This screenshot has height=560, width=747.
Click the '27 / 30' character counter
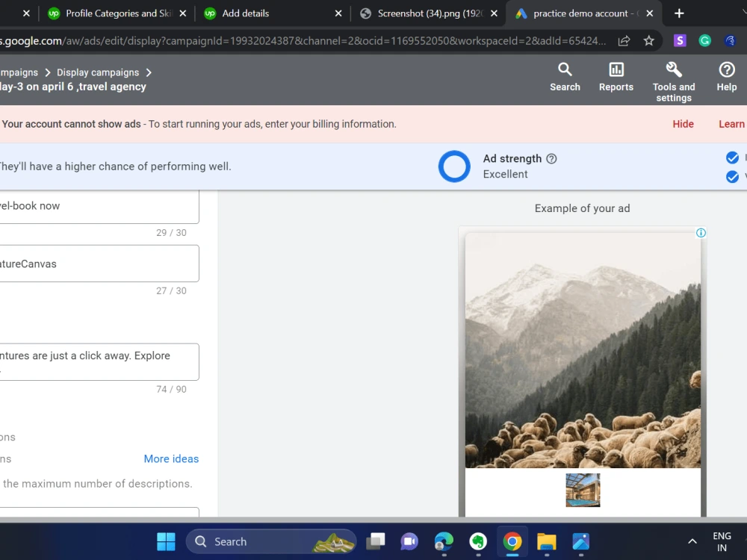(171, 290)
